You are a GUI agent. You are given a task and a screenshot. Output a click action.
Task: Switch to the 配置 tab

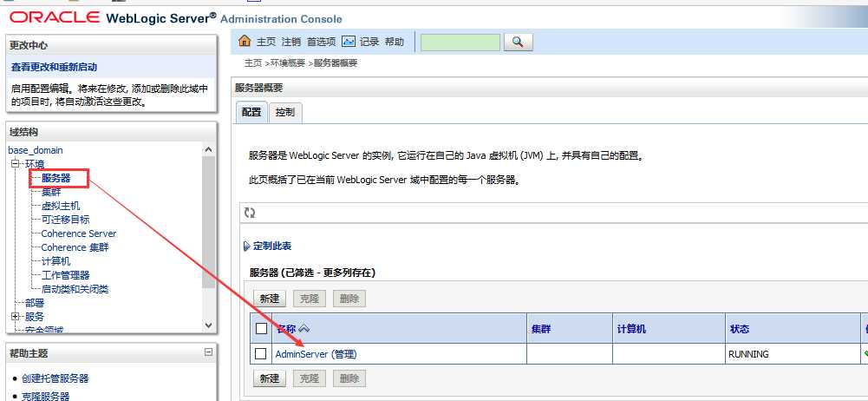[251, 112]
